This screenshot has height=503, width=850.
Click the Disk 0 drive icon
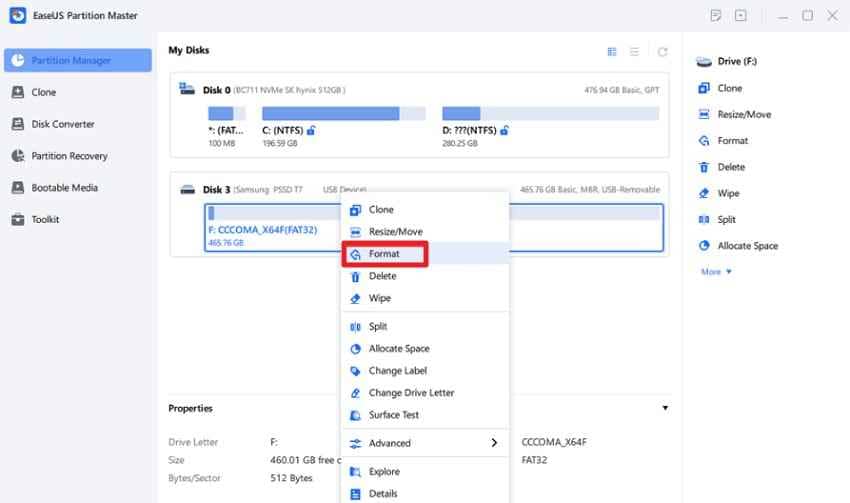187,89
